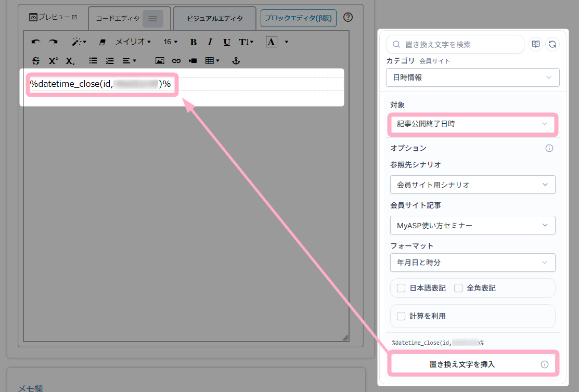Screen dimensions: 579x392
Task: Toggle strikethrough formatting
Action: tap(36, 61)
